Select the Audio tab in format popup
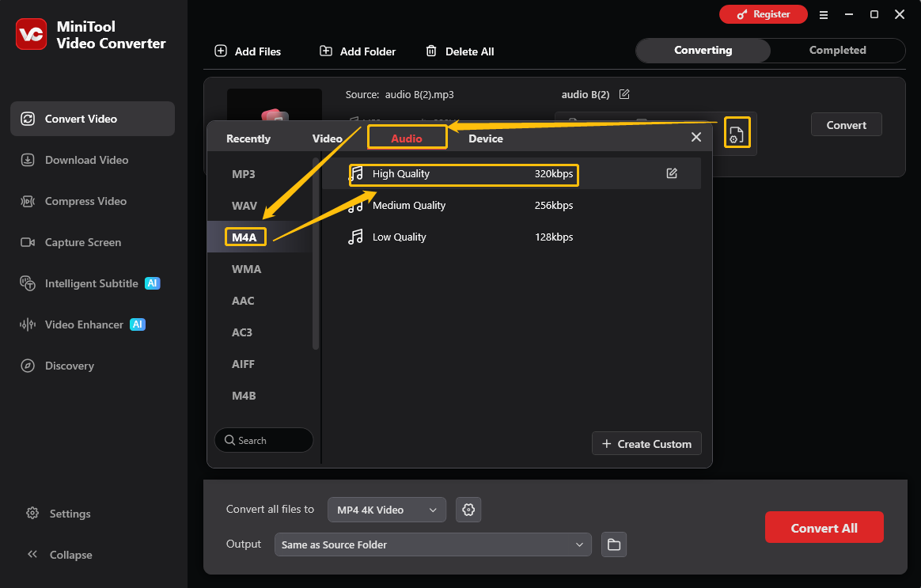The width and height of the screenshot is (921, 588). coord(407,138)
